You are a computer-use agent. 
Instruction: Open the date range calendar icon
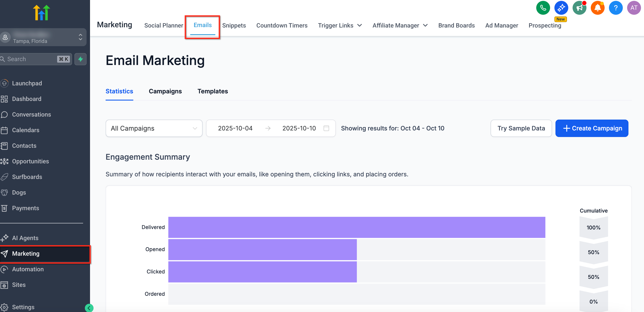(326, 128)
